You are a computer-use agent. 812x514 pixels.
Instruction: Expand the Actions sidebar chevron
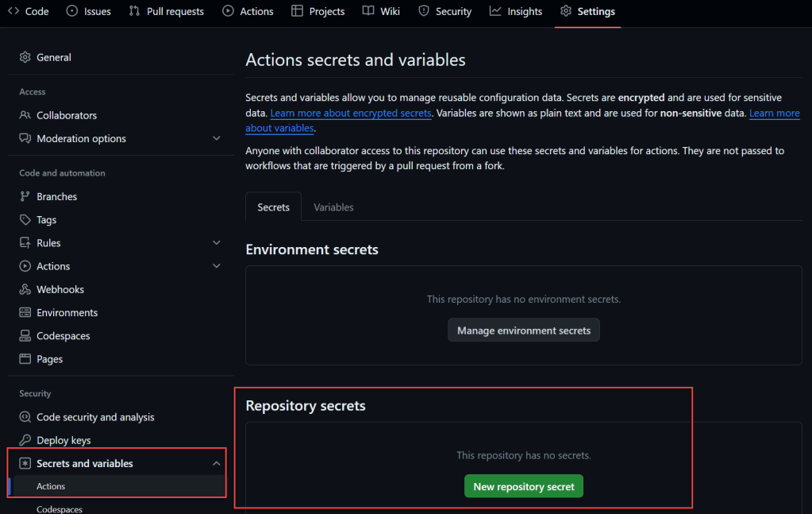(x=217, y=266)
